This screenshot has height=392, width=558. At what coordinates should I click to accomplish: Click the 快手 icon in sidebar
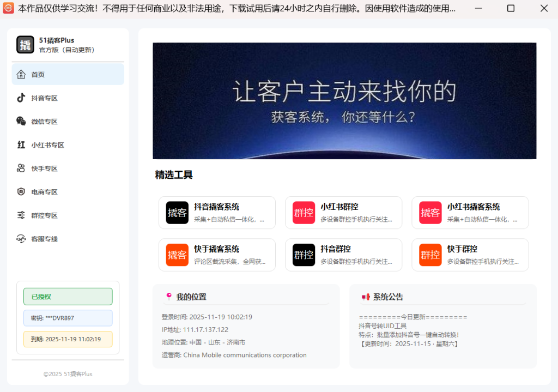pyautogui.click(x=21, y=168)
